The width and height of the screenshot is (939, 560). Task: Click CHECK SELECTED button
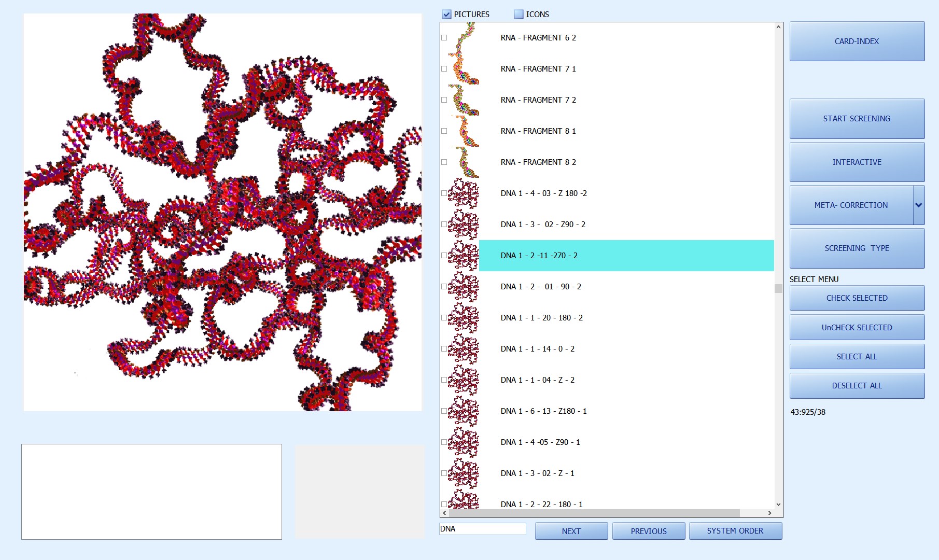(857, 298)
